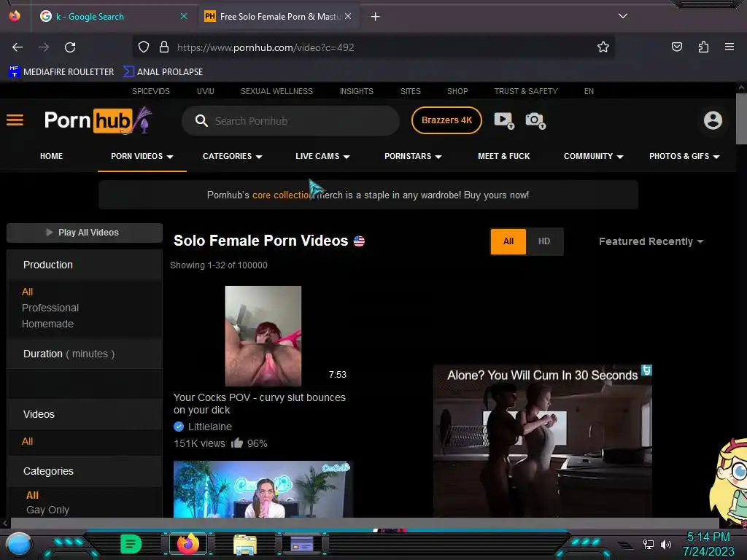Screen dimensions: 747x560
Task: Open TRUST & SAFETY page
Action: [x=525, y=91]
